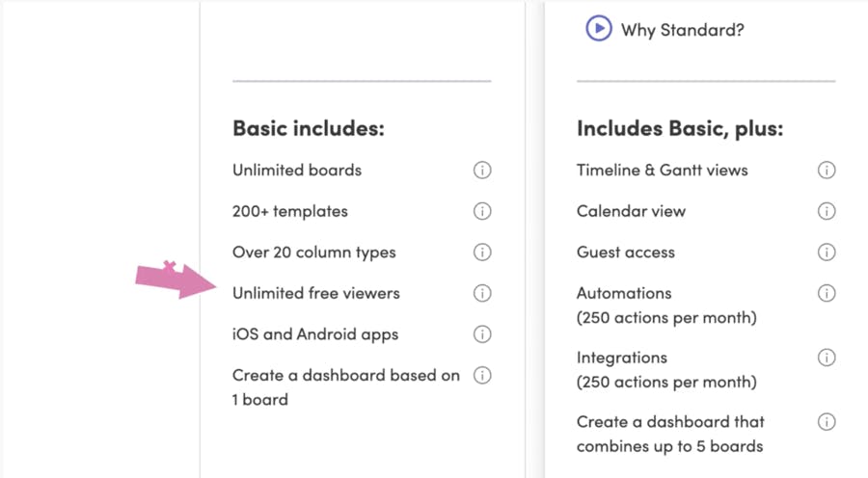Viewport: 868px width, 478px height.
Task: Click info icon beside Unlimited free viewers
Action: 482,293
